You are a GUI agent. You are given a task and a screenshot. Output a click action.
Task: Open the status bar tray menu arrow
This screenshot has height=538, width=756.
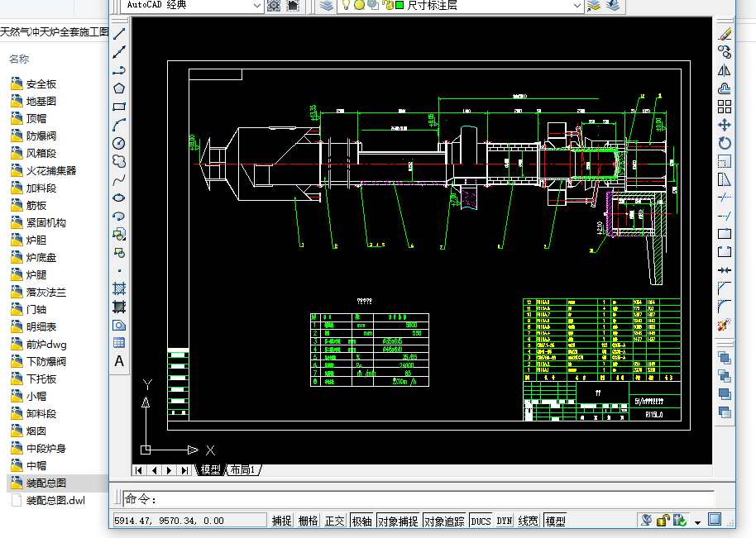(x=697, y=521)
